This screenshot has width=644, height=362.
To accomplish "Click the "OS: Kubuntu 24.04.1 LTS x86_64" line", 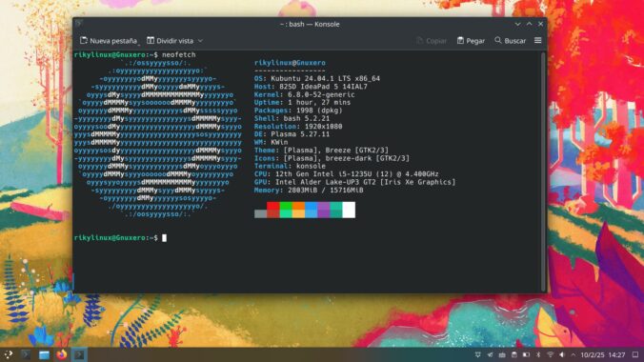I will [317, 78].
